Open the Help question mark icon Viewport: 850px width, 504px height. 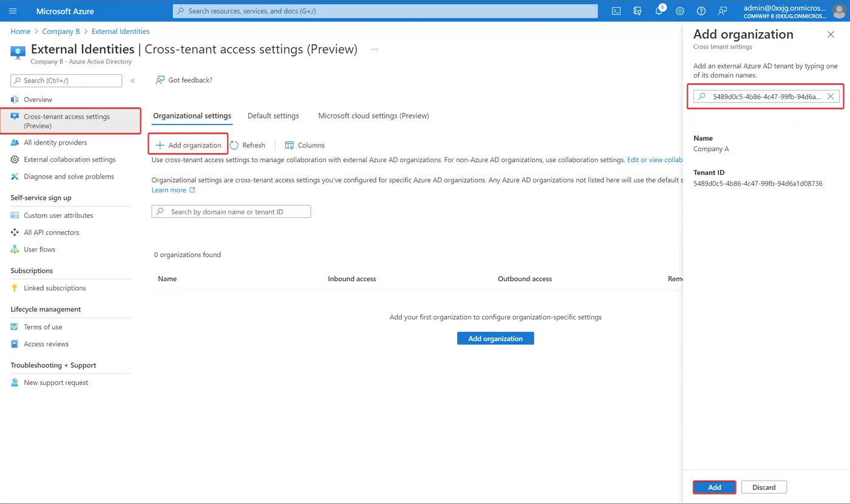tap(701, 11)
